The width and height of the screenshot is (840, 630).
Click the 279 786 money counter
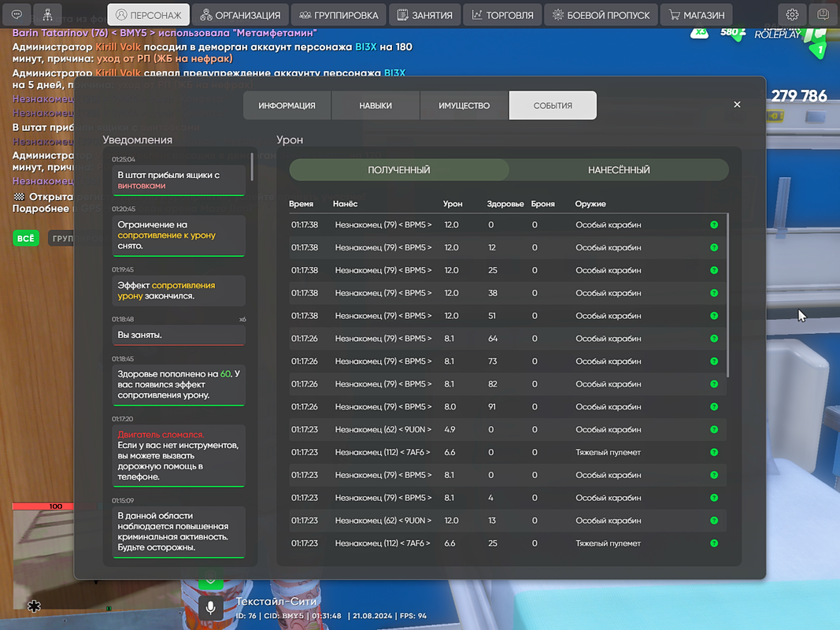pyautogui.click(x=799, y=96)
